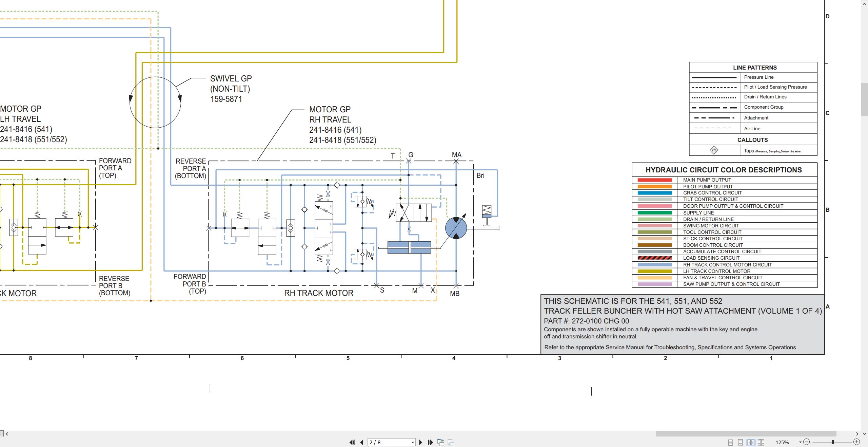Click the Pilot / Load Sensing Pressure legend entry
This screenshot has width=868, height=447.
[x=775, y=87]
